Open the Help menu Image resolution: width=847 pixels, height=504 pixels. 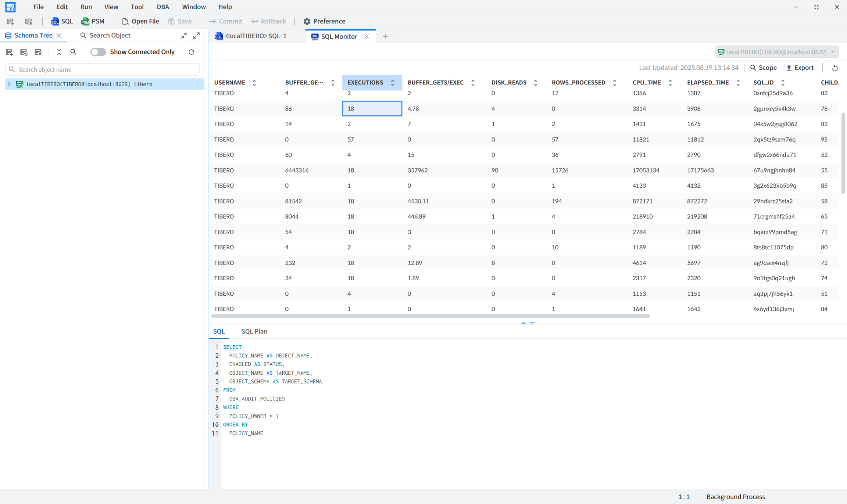(x=225, y=7)
